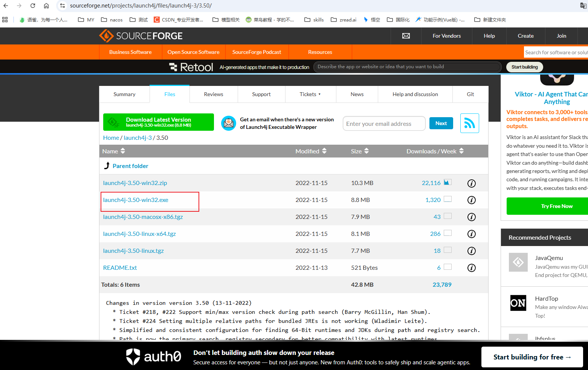The width and height of the screenshot is (588, 370).
Task: Click the Home breadcrumb link
Action: [x=111, y=138]
